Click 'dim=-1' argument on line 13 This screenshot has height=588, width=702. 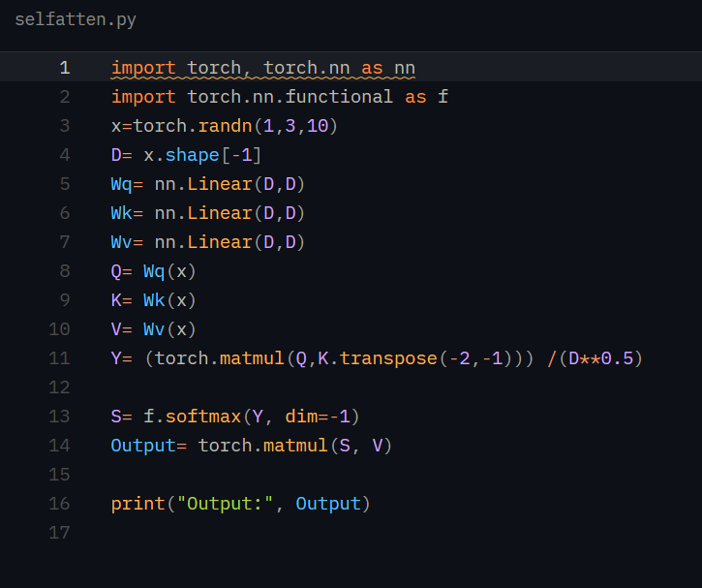[318, 417]
